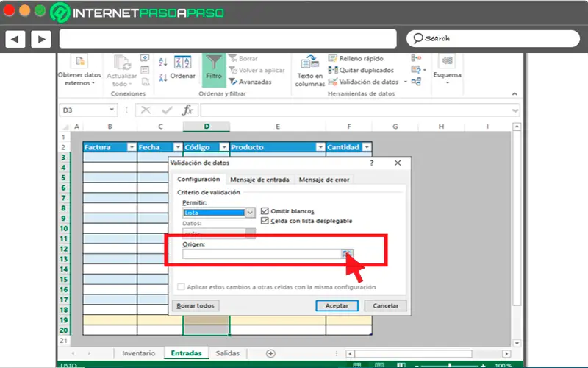Click the help question mark in dialog
Screen dimensions: 588x368
[372, 163]
